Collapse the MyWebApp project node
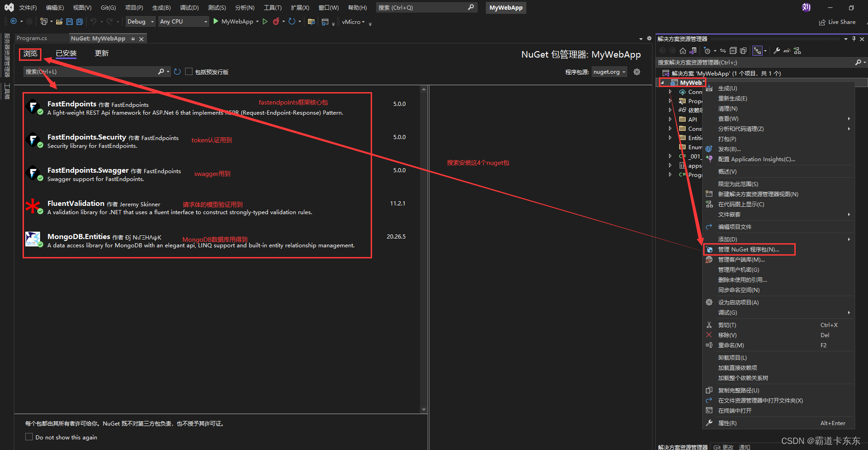The width and height of the screenshot is (868, 450). (663, 83)
